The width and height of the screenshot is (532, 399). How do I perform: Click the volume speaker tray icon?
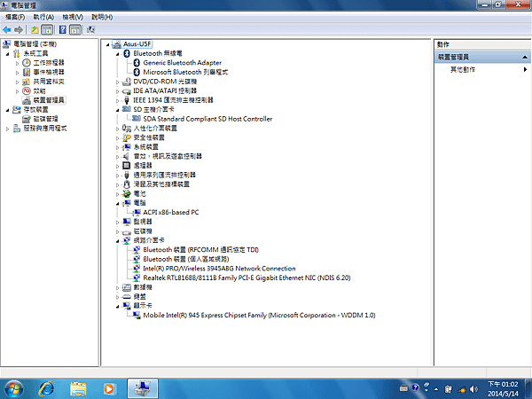pyautogui.click(x=474, y=389)
